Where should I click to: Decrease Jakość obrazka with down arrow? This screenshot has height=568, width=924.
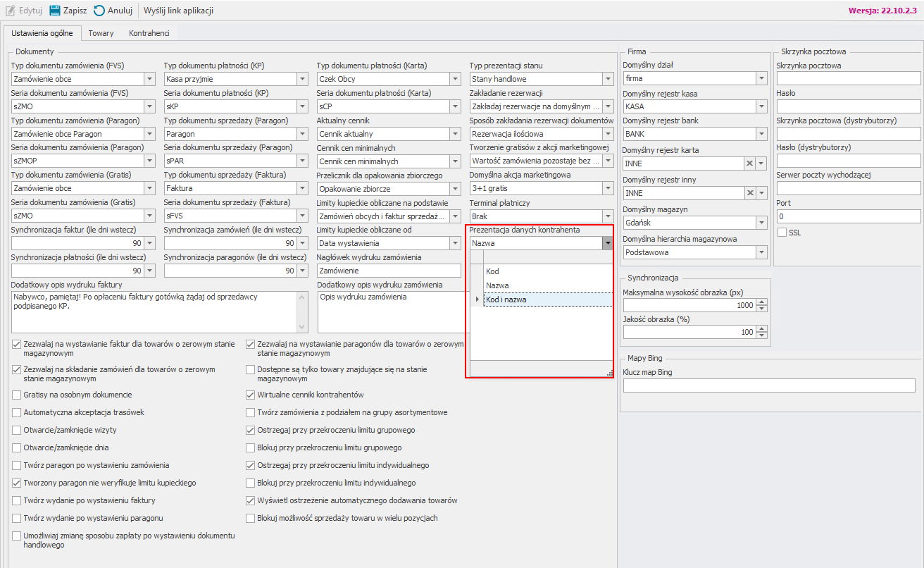(761, 335)
